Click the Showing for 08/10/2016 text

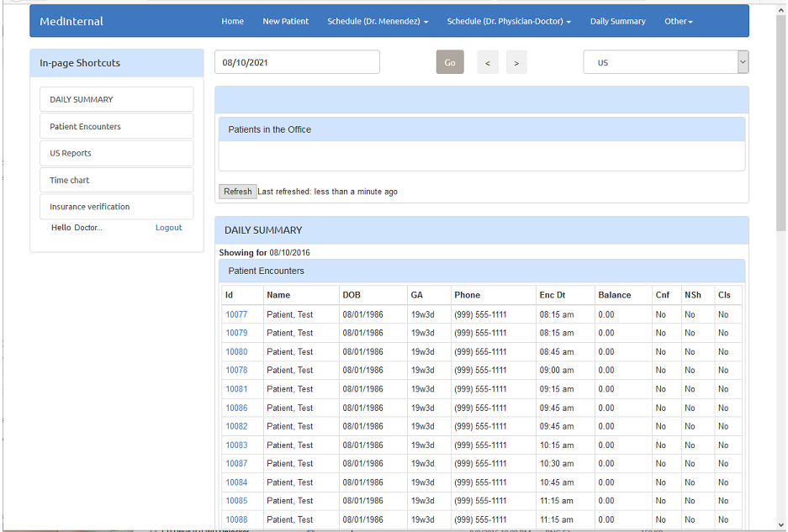click(264, 252)
